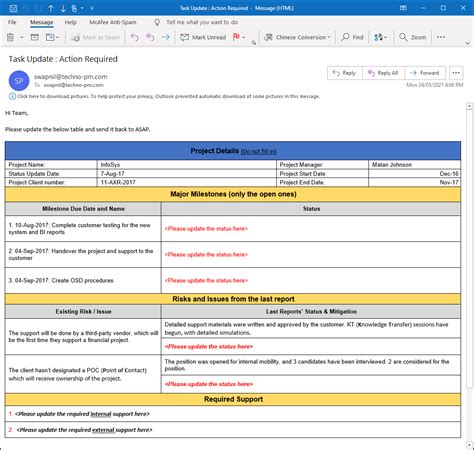Open the Tags dialog launcher icon
Screen dimensions: 474x450
[x=254, y=43]
